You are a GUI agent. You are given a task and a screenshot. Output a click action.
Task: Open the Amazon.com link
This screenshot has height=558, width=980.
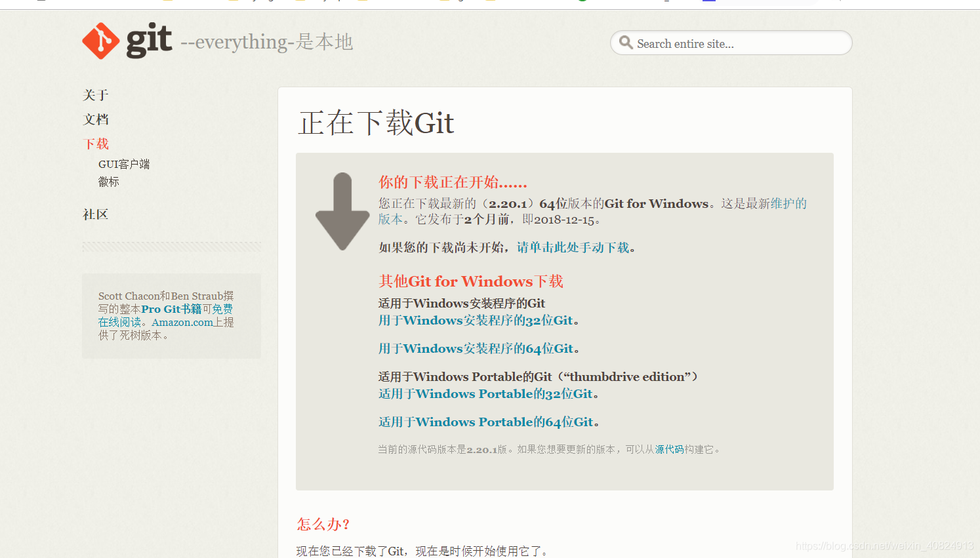(182, 322)
